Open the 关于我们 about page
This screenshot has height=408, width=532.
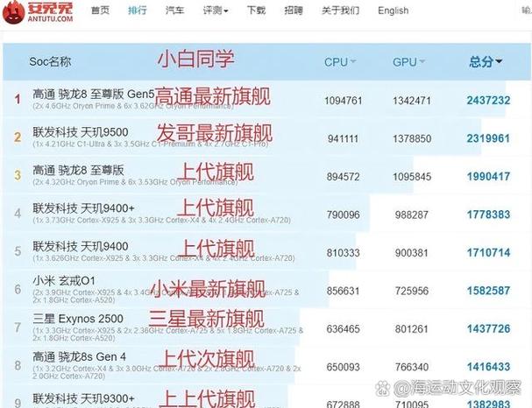tap(340, 11)
